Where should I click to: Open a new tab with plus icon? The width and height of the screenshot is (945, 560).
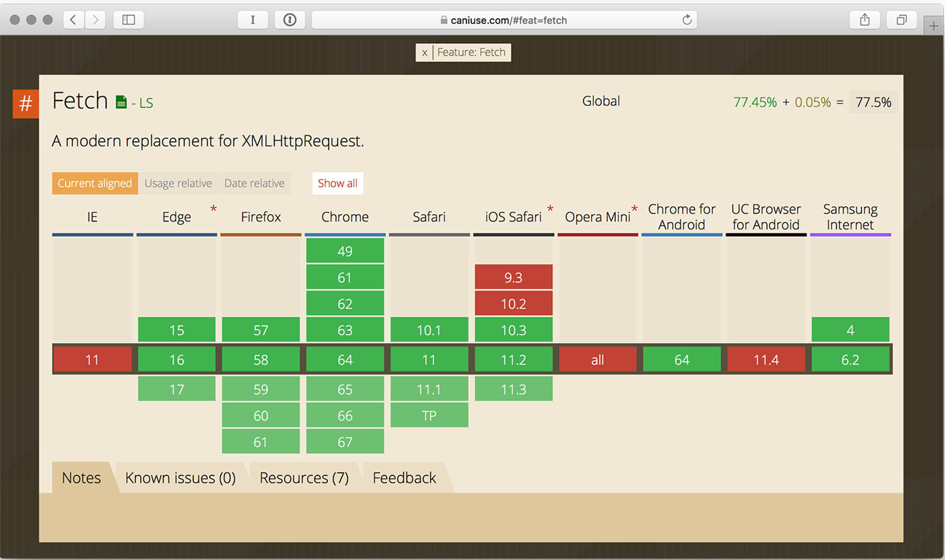click(x=933, y=26)
